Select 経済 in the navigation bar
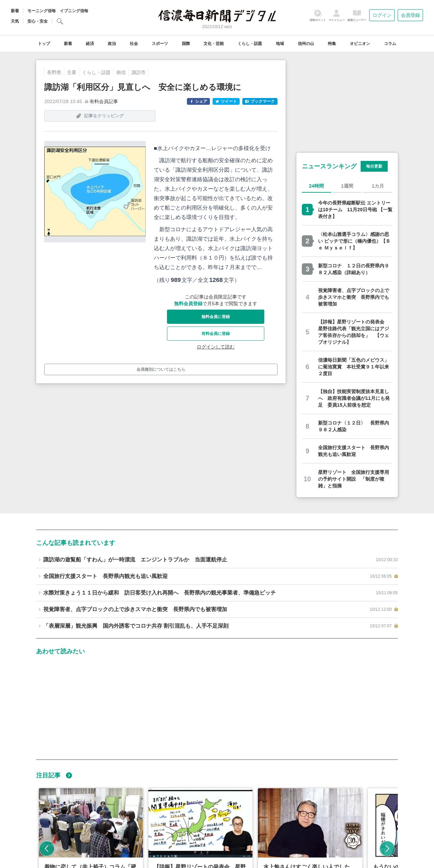 click(x=90, y=44)
